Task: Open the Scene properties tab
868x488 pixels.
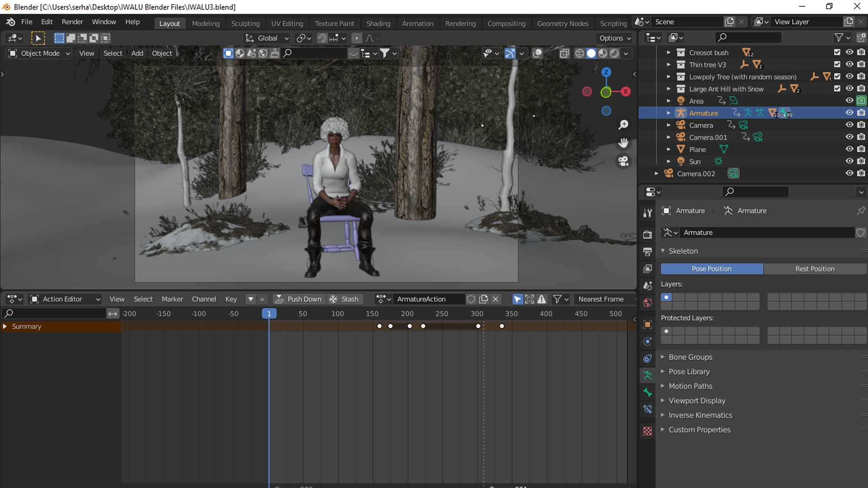Action: [x=647, y=286]
